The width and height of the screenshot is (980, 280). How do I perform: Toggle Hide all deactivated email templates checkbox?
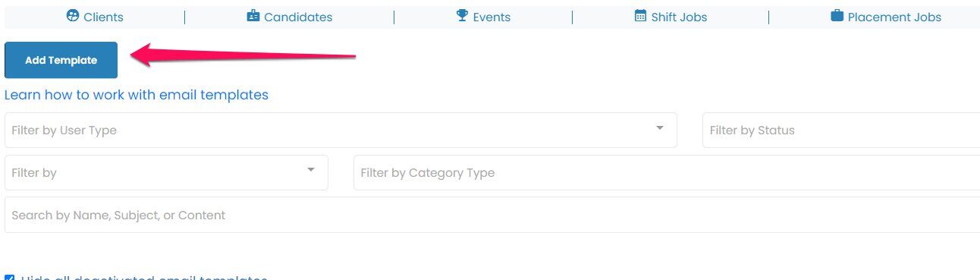pyautogui.click(x=10, y=278)
